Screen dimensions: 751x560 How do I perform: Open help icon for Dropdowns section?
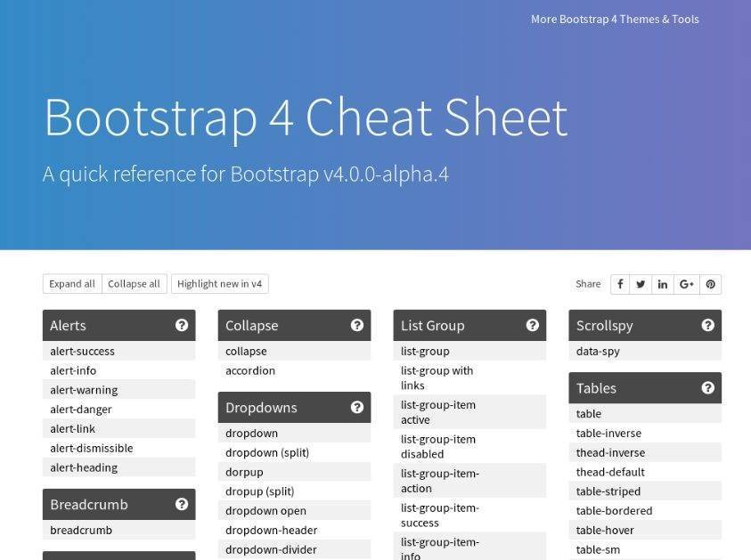(x=357, y=408)
